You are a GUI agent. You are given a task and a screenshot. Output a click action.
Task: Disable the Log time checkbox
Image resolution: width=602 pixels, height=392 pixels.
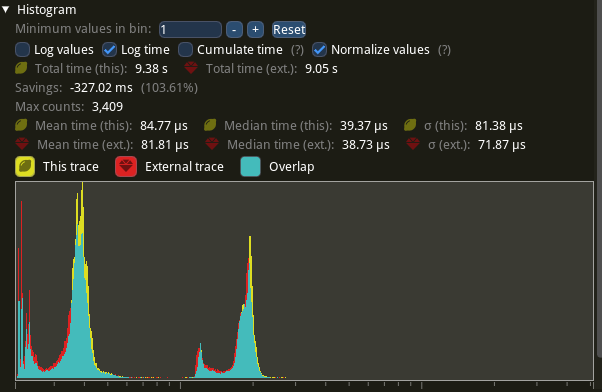[109, 50]
